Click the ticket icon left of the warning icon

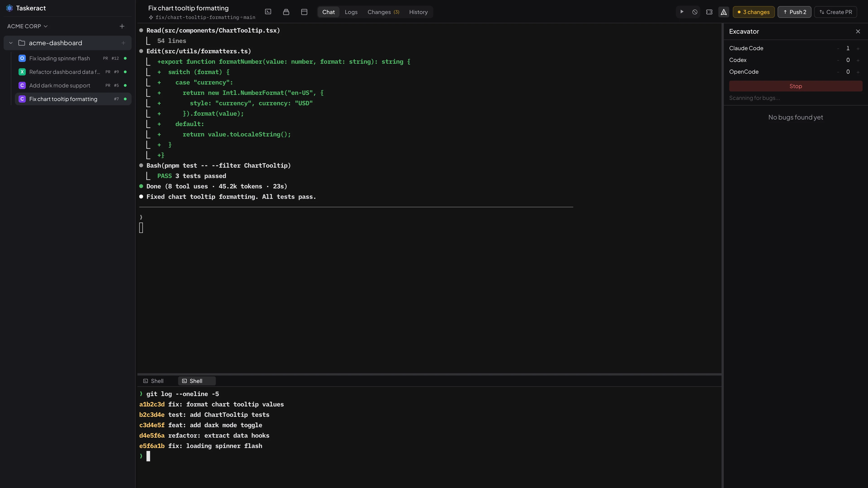pyautogui.click(x=709, y=12)
